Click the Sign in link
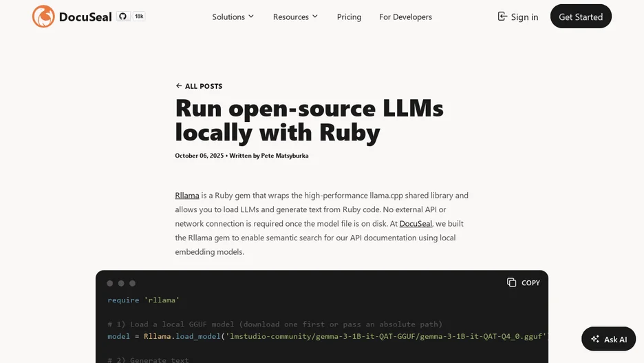The image size is (644, 363). tap(518, 17)
